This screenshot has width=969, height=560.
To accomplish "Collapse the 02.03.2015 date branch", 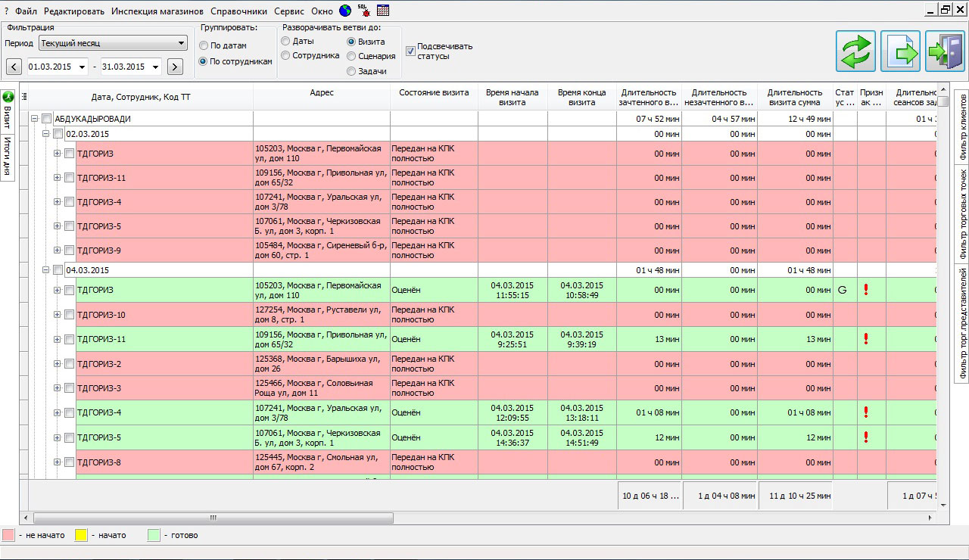I will pos(45,134).
